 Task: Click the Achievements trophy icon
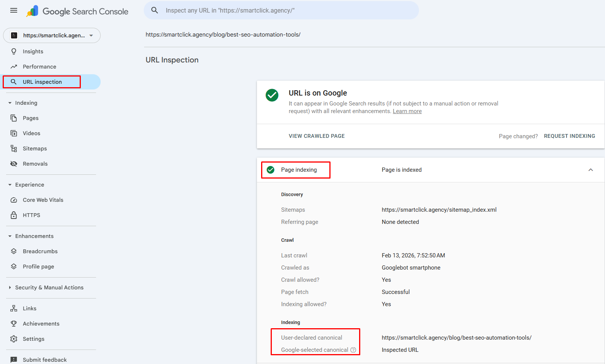[14, 324]
